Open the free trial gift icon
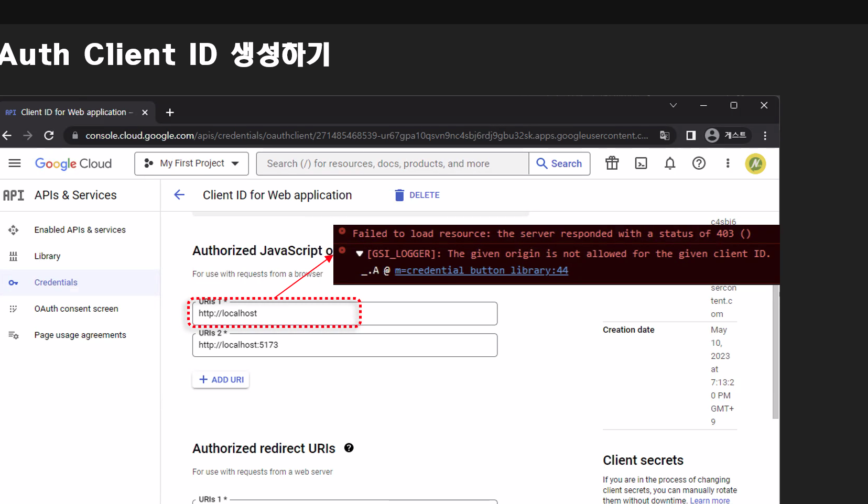 (x=612, y=163)
